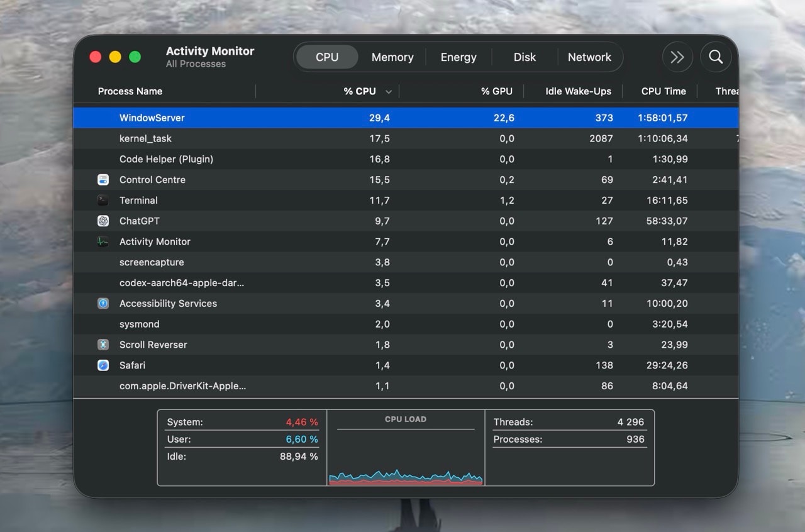Select the sysmond process
The image size is (805, 532).
[x=139, y=324]
